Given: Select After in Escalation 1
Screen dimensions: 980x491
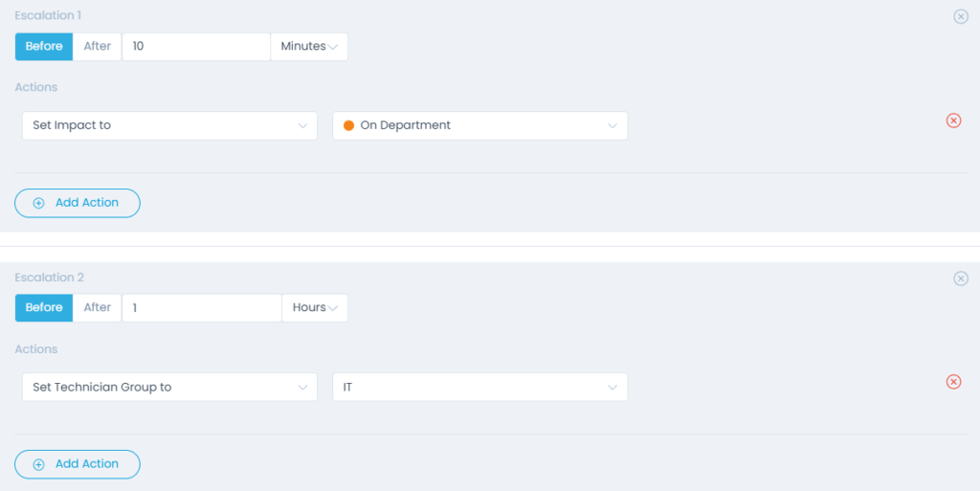Looking at the screenshot, I should [97, 46].
